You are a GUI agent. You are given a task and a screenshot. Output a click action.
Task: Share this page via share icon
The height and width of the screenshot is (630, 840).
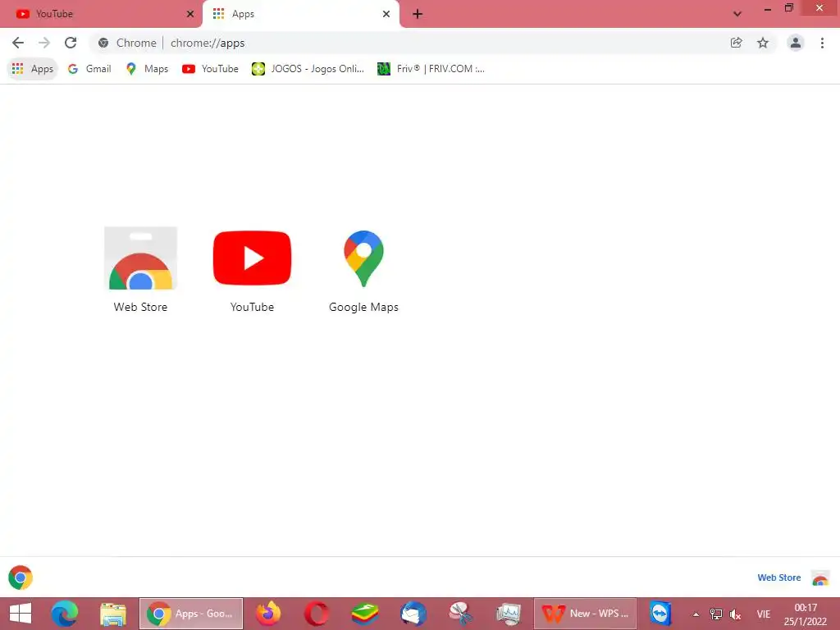pos(736,43)
